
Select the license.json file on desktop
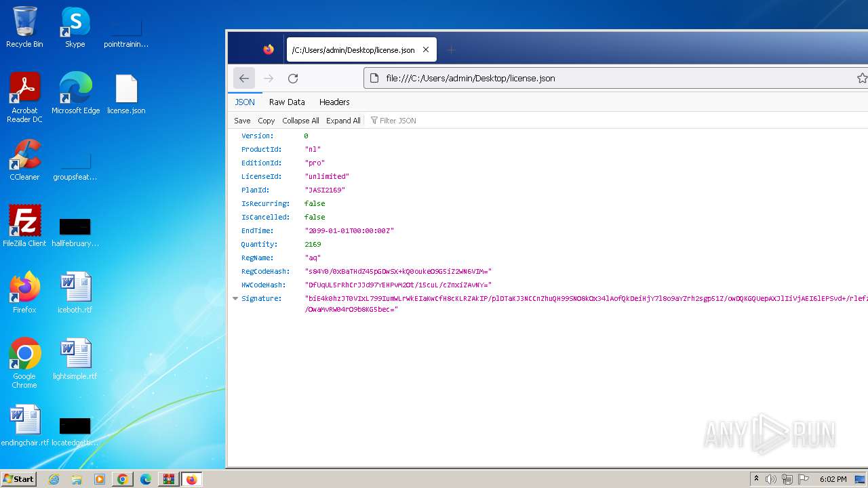(x=126, y=94)
